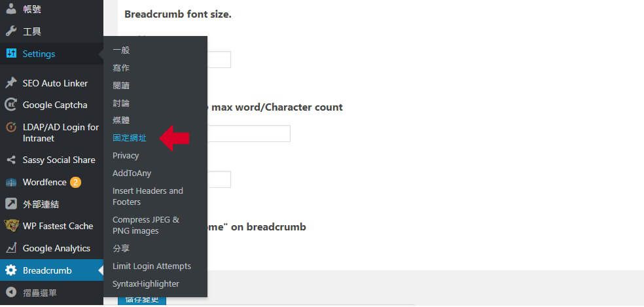The width and height of the screenshot is (644, 307).
Task: Select Limit Login Attempts submenu item
Action: tap(152, 266)
